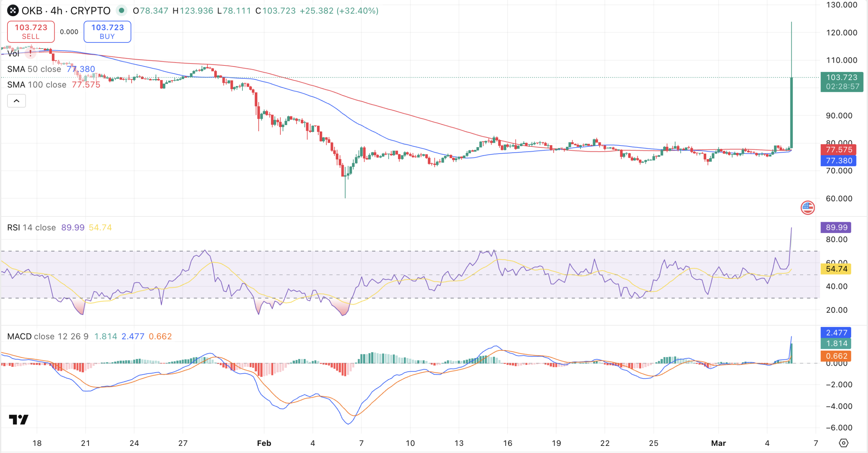The height and width of the screenshot is (453, 868).
Task: Click the Mar label on the time axis
Action: (719, 443)
